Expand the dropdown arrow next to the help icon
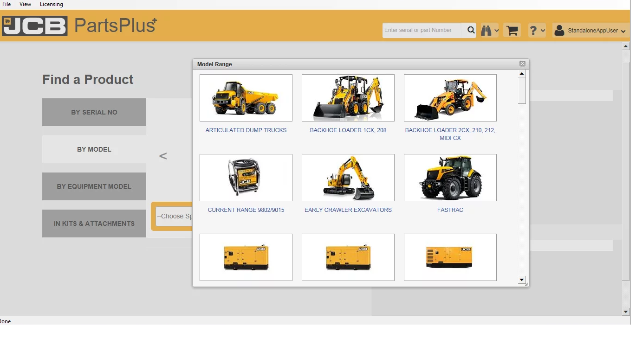This screenshot has width=642, height=364. pyautogui.click(x=543, y=30)
